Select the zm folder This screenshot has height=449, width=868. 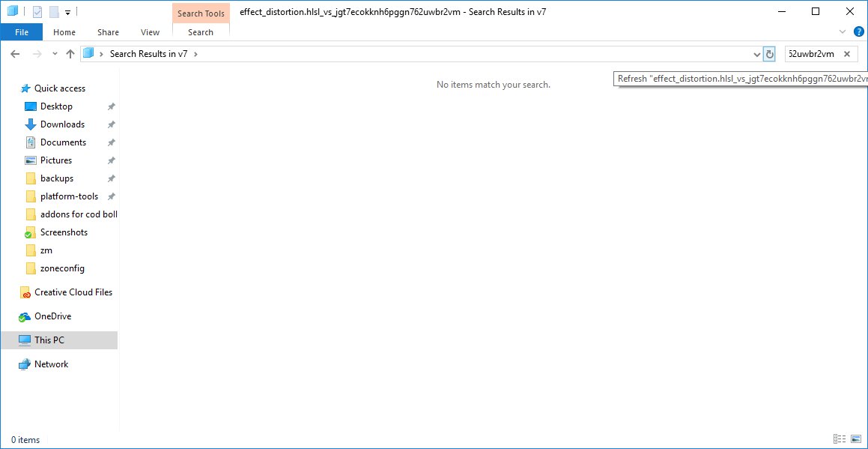(46, 250)
